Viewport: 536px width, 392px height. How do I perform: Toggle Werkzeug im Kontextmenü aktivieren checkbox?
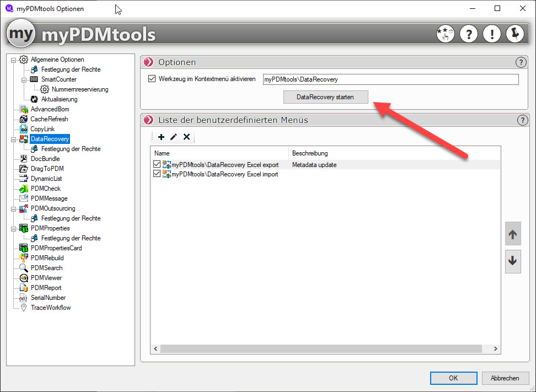(x=152, y=79)
